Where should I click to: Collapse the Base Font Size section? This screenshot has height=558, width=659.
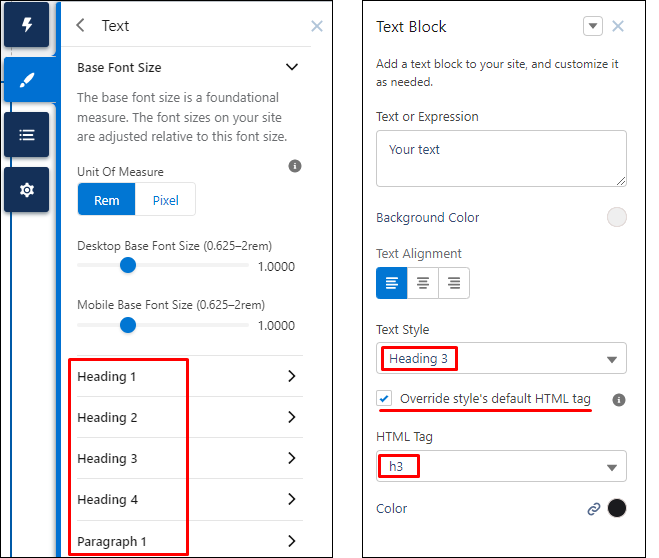click(x=292, y=67)
